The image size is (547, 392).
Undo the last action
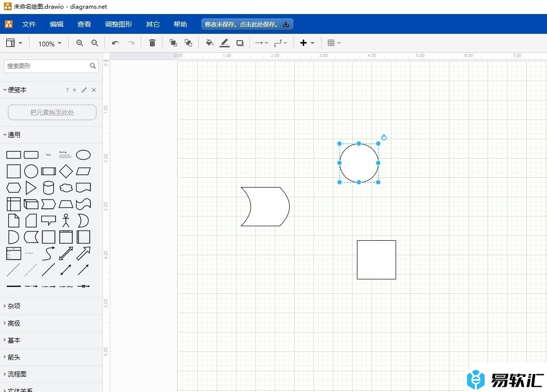[116, 43]
